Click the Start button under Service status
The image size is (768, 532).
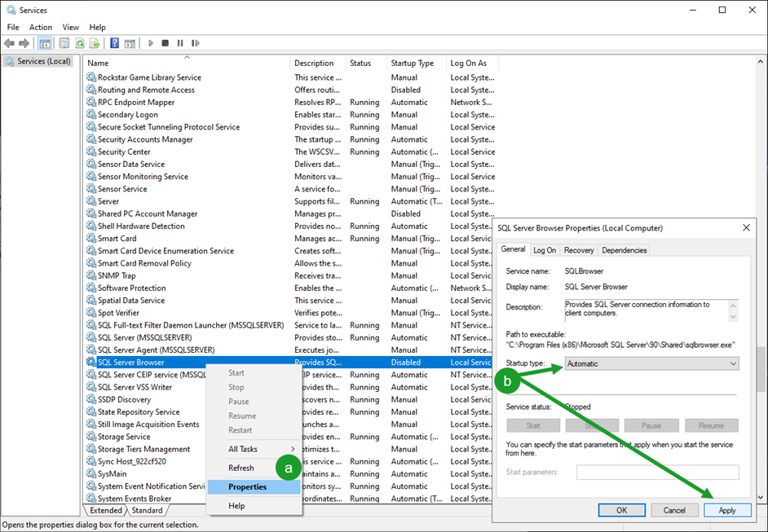[533, 426]
